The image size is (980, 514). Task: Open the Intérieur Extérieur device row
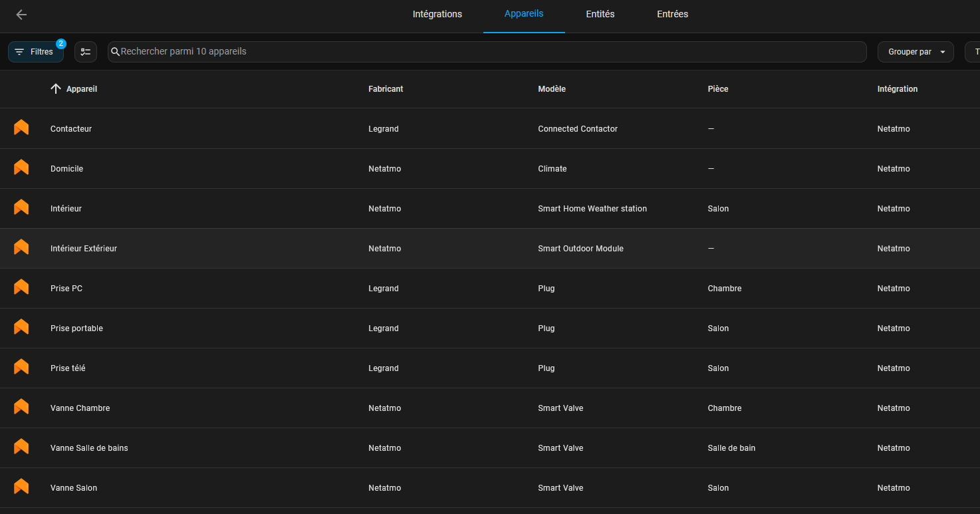[x=84, y=249]
